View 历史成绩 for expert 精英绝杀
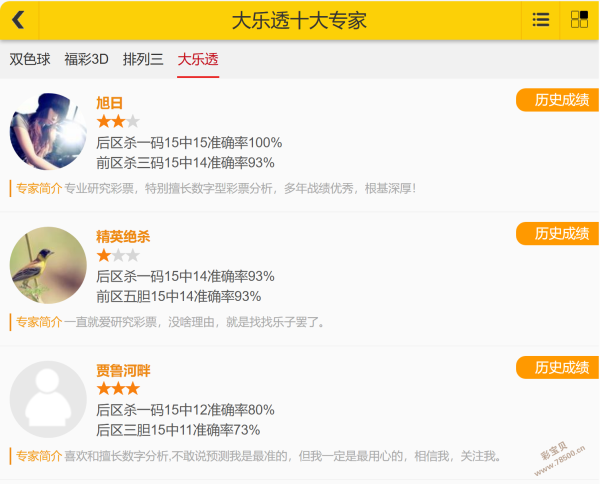Screen dimensions: 600x484 pyautogui.click(x=559, y=234)
